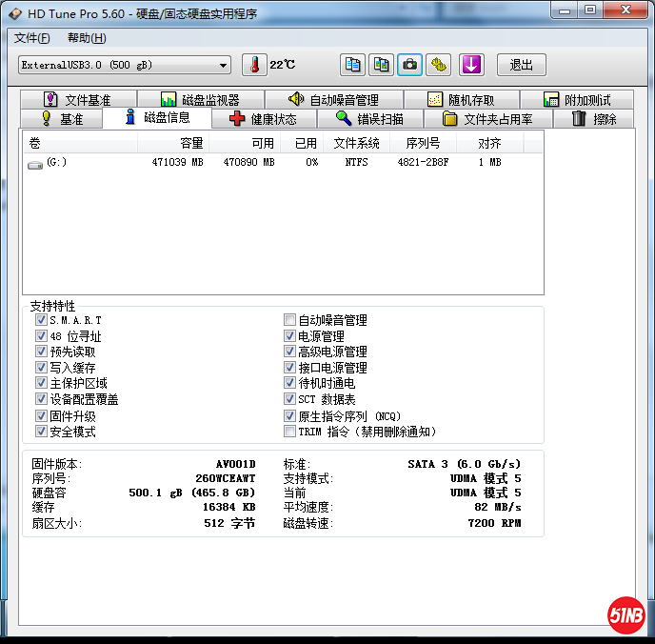Open options with the wrench icon
The image size is (655, 644).
pyautogui.click(x=439, y=65)
